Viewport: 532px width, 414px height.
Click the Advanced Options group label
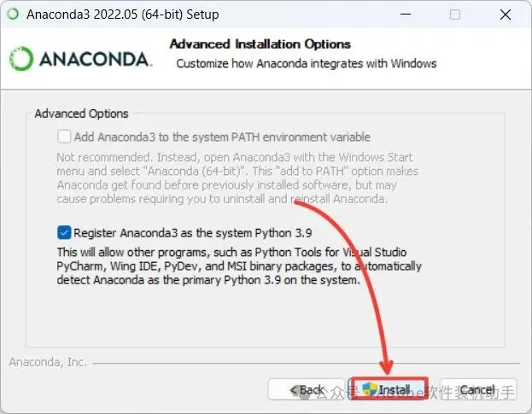pos(81,114)
